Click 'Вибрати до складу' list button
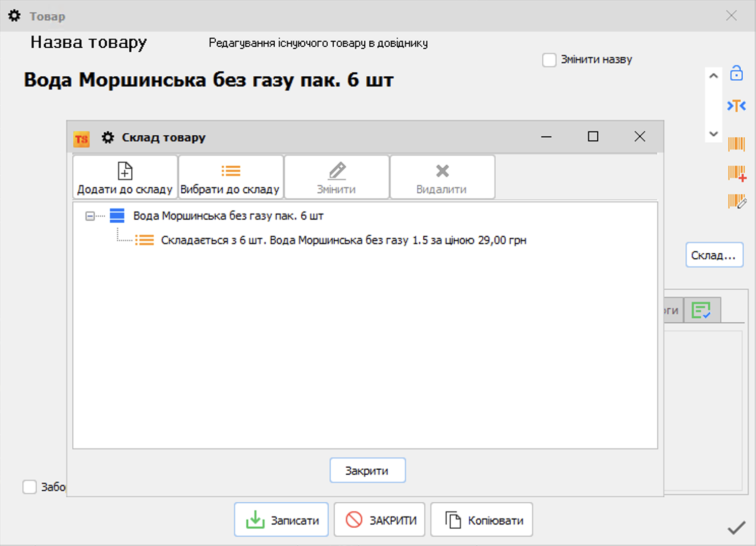The width and height of the screenshot is (756, 546). click(x=230, y=177)
